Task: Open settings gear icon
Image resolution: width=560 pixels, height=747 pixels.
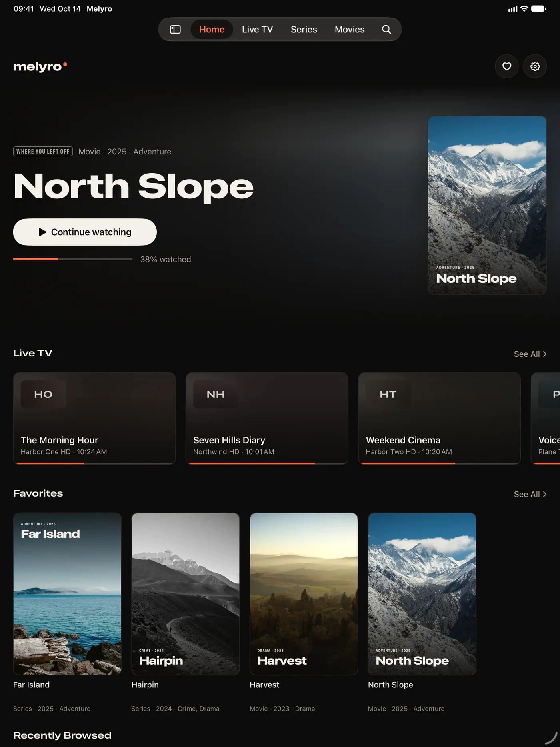Action: pos(535,66)
